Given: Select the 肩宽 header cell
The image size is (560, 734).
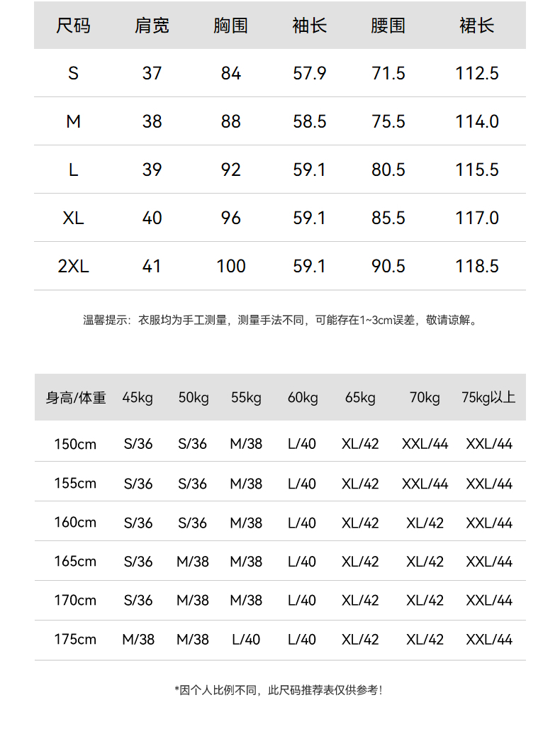Looking at the screenshot, I should pos(152,26).
